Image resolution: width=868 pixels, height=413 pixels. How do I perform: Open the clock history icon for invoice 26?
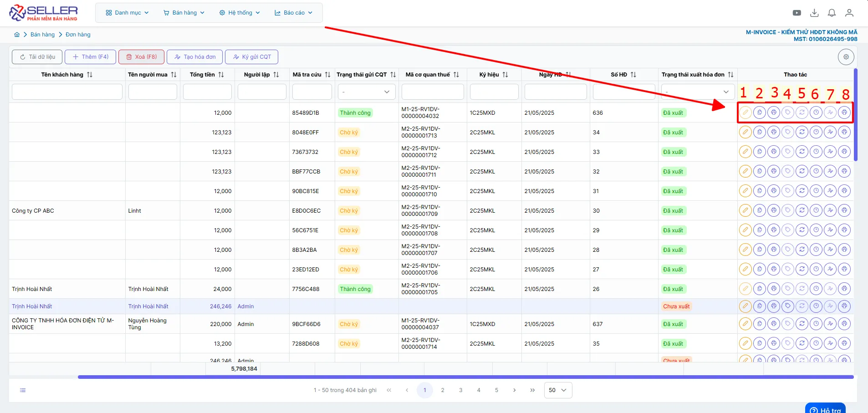coord(816,289)
